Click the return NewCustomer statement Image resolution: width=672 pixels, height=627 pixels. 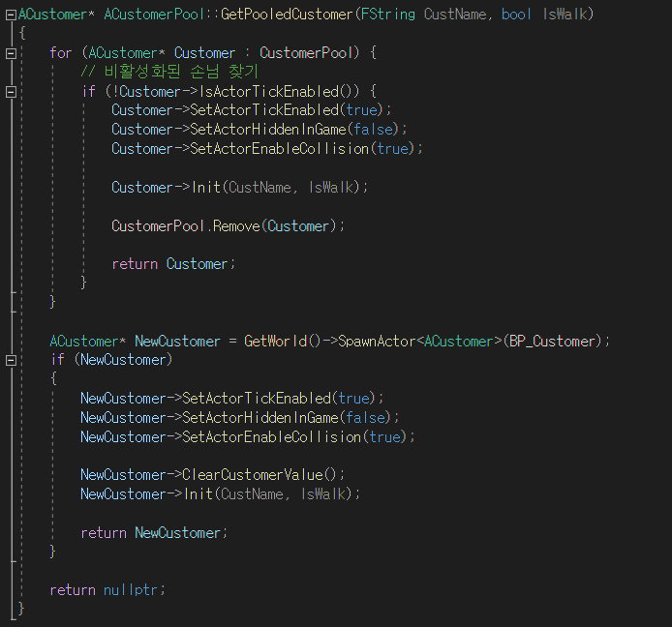[154, 533]
